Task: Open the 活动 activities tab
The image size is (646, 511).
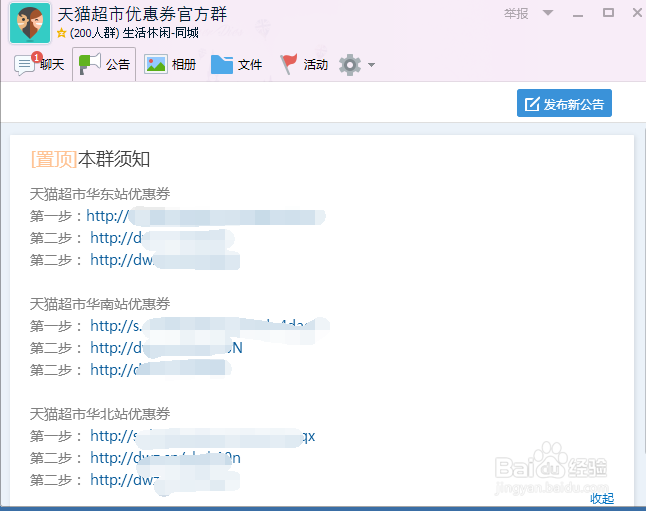Action: (x=304, y=64)
